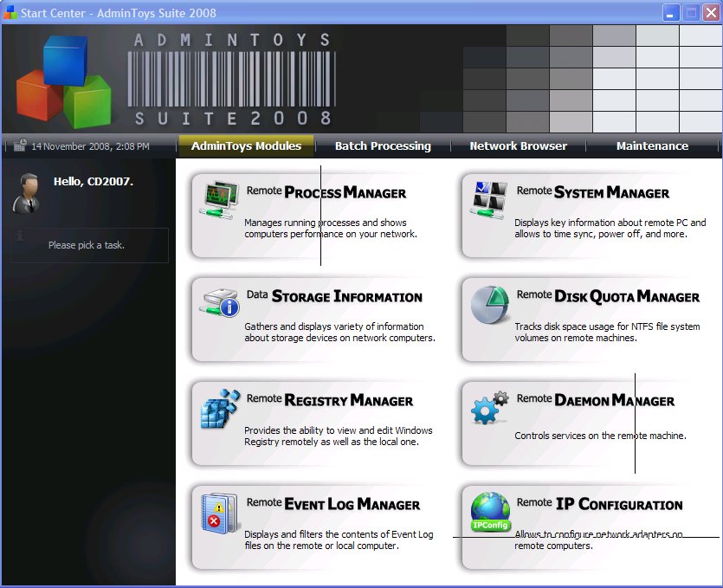This screenshot has height=588, width=723.
Task: Open Remote Event Log Manager title
Action: pyautogui.click(x=333, y=504)
